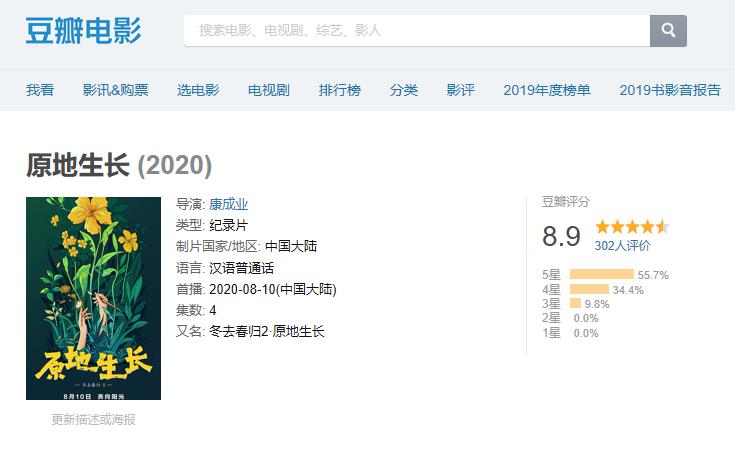Open the 豆瓣电影 logo homepage
The height and width of the screenshot is (449, 735).
[x=83, y=30]
